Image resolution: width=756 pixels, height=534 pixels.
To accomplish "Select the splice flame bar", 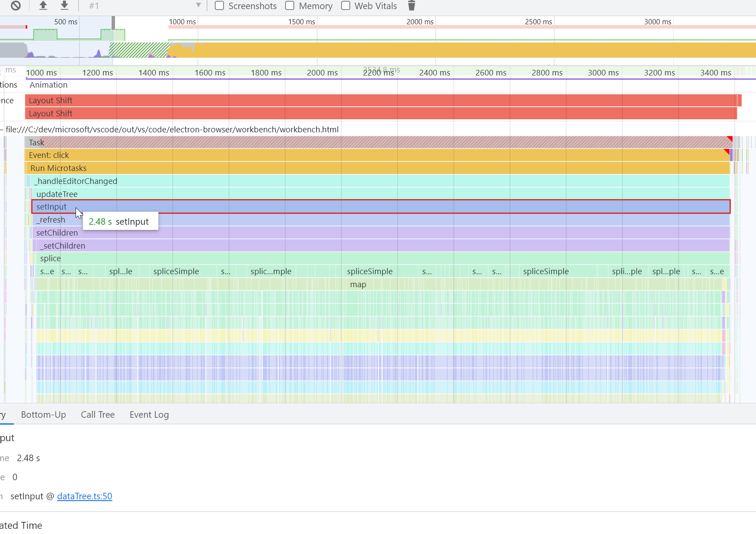I will pyautogui.click(x=383, y=259).
